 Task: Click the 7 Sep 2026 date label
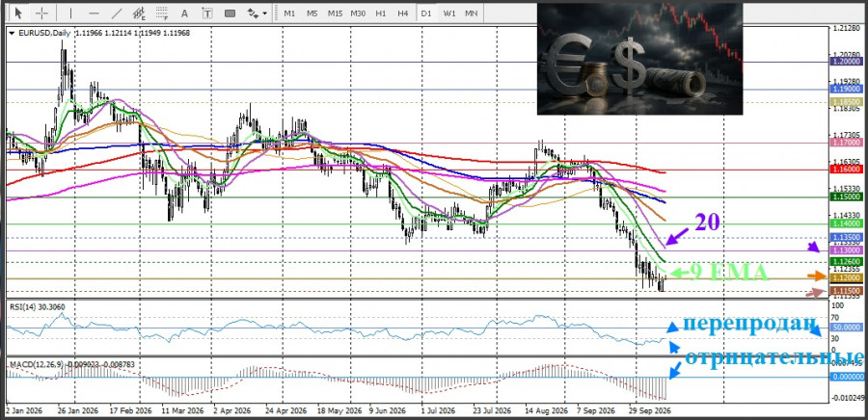(x=596, y=411)
